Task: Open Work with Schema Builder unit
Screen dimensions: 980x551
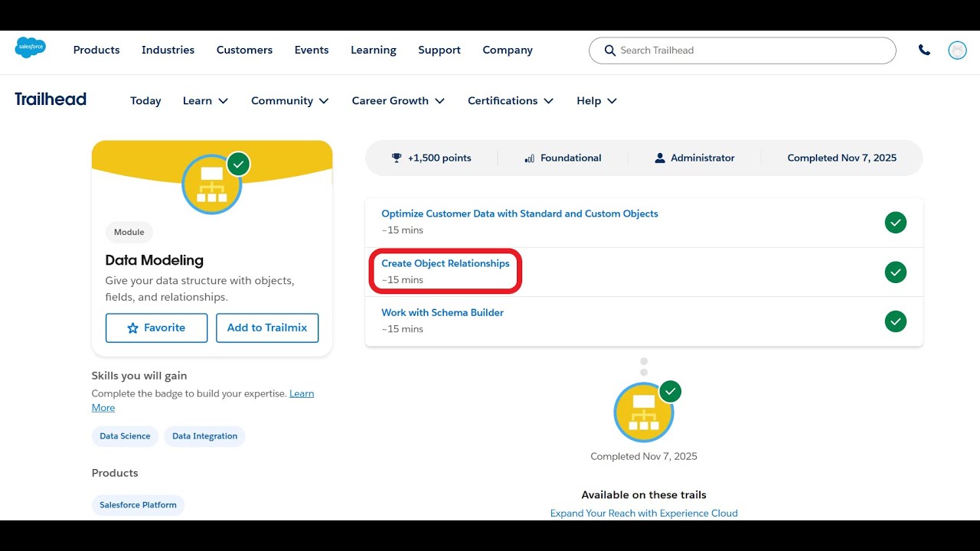Action: click(443, 312)
